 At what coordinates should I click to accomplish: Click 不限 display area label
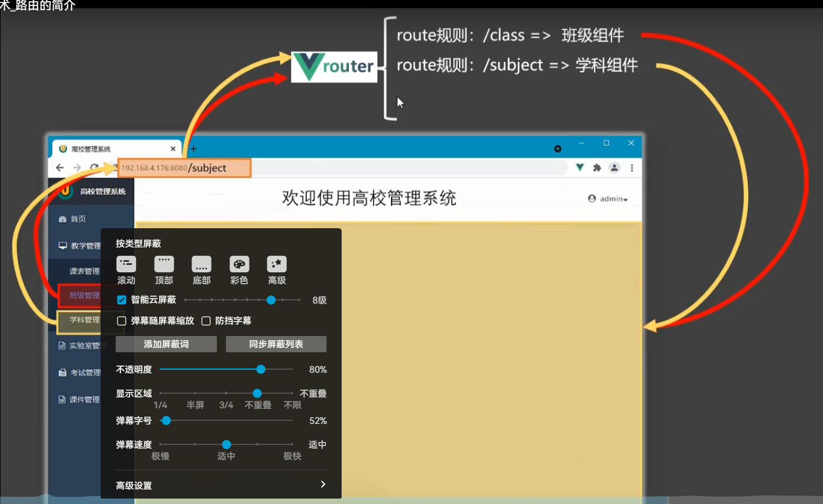click(x=292, y=405)
